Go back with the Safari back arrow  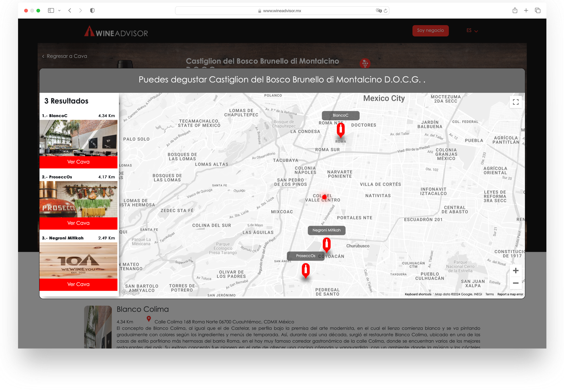(70, 11)
